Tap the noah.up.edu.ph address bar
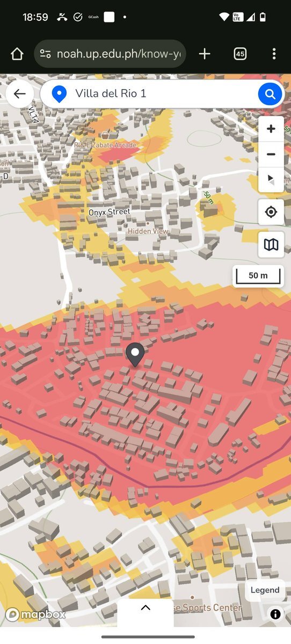291x644 pixels. point(110,54)
